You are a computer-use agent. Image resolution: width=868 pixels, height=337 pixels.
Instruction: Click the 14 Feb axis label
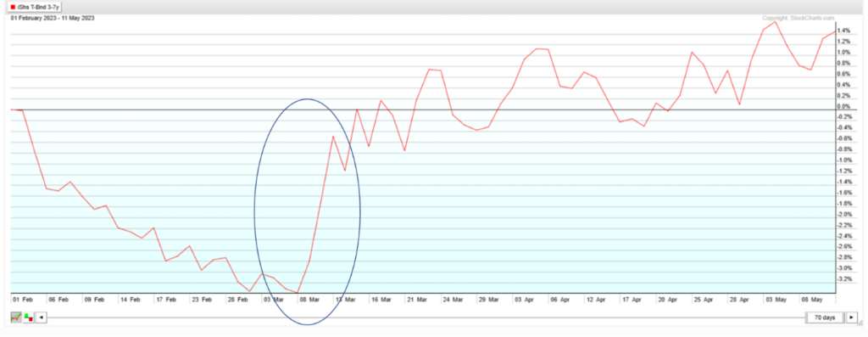(x=130, y=300)
